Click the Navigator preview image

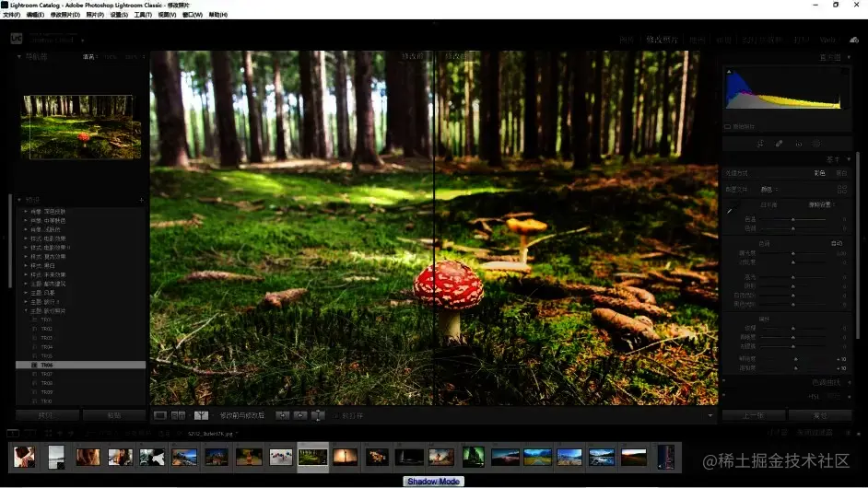click(81, 127)
